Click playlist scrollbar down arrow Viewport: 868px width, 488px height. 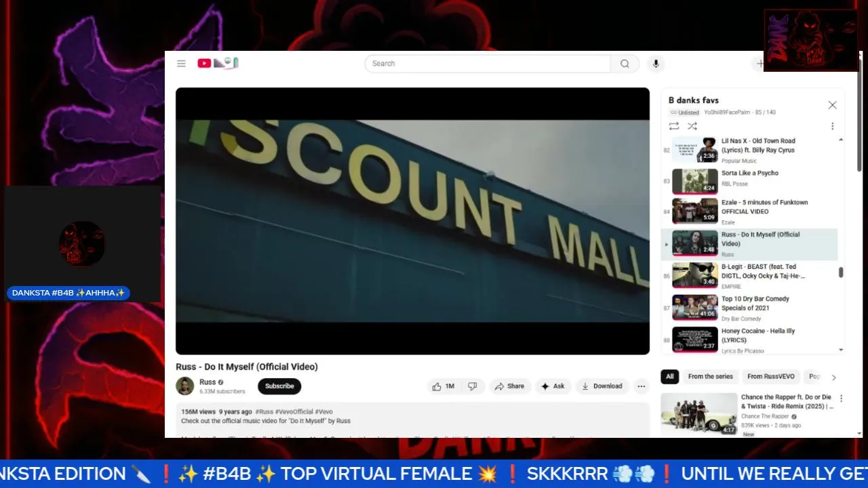click(x=841, y=350)
